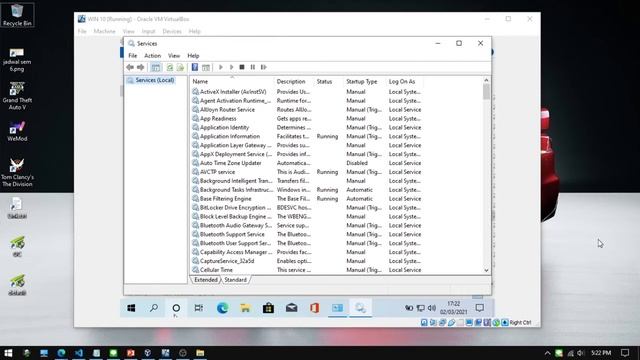Open the View menu in Services

click(x=174, y=56)
